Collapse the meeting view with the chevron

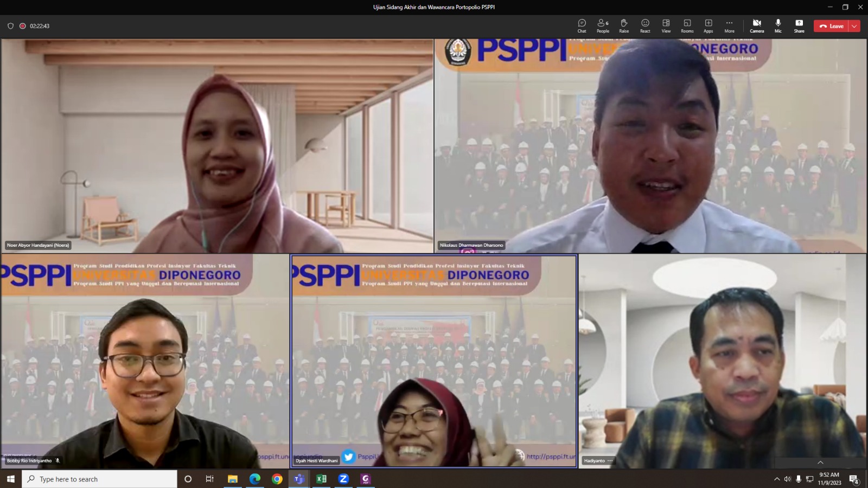tap(820, 463)
